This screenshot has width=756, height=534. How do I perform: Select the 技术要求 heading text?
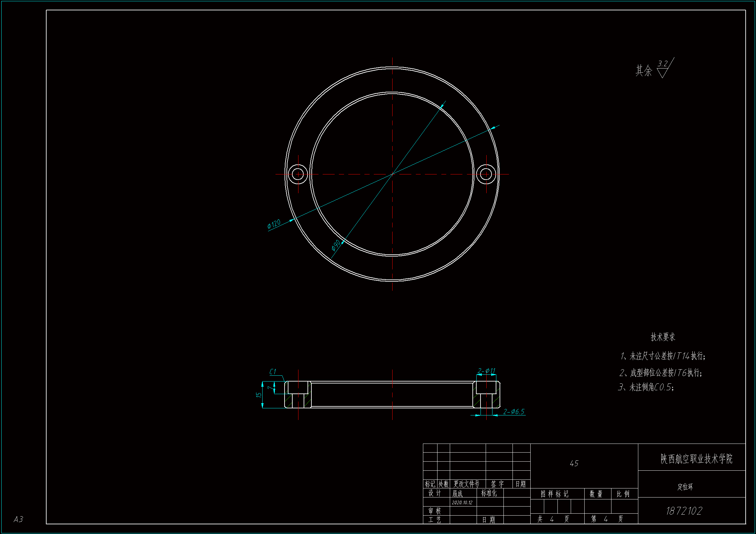click(663, 337)
